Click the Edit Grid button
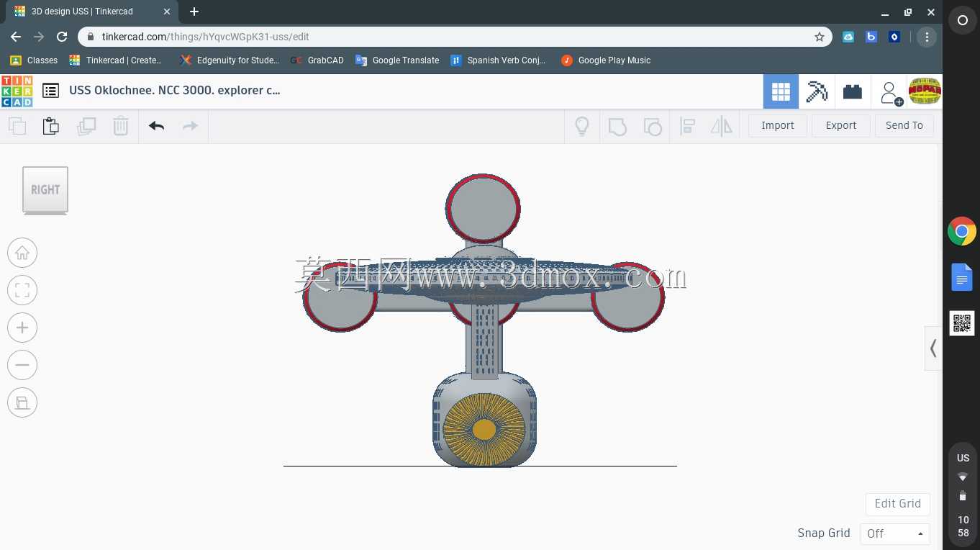This screenshot has height=550, width=980. (x=898, y=504)
